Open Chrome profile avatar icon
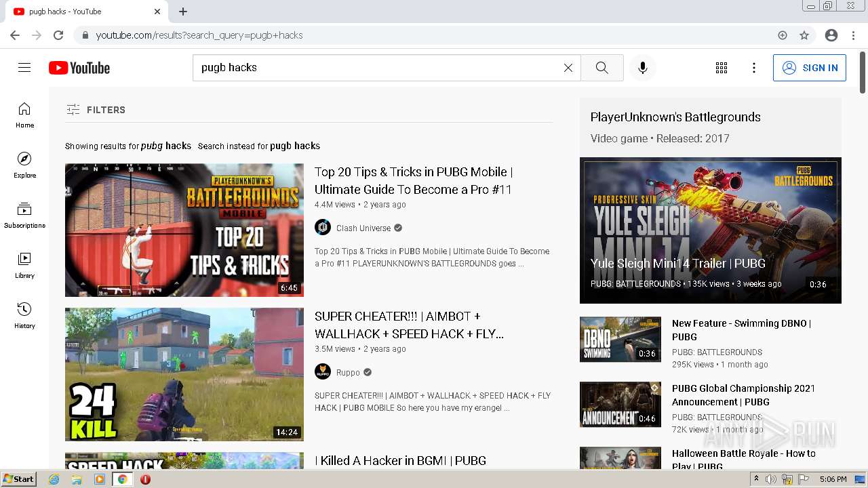 (x=831, y=35)
